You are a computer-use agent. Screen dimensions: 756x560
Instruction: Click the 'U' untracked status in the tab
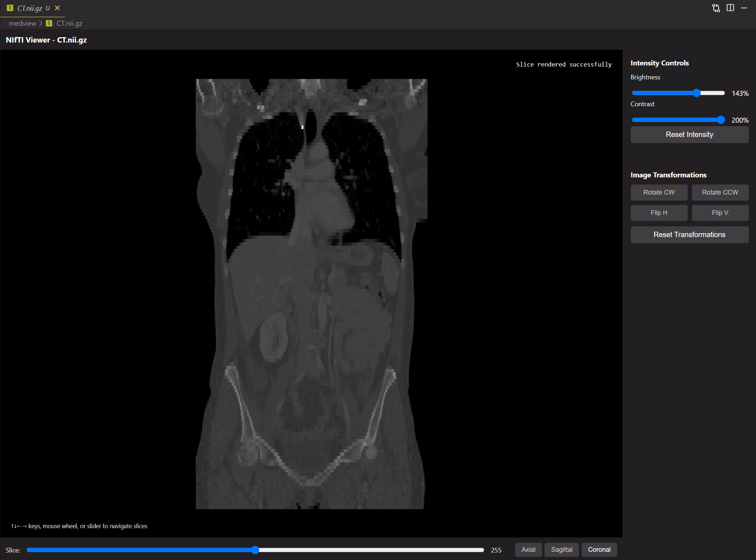48,8
